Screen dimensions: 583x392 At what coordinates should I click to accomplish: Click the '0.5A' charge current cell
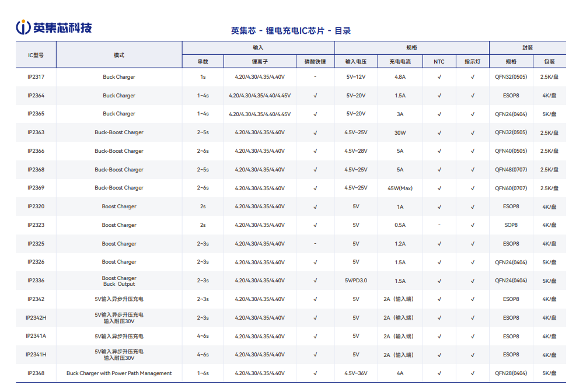[400, 225]
